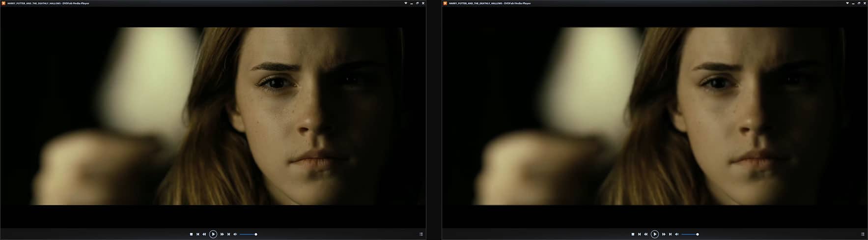Image resolution: width=868 pixels, height=240 pixels.
Task: Minimize the left DVDFab player window
Action: point(411,3)
